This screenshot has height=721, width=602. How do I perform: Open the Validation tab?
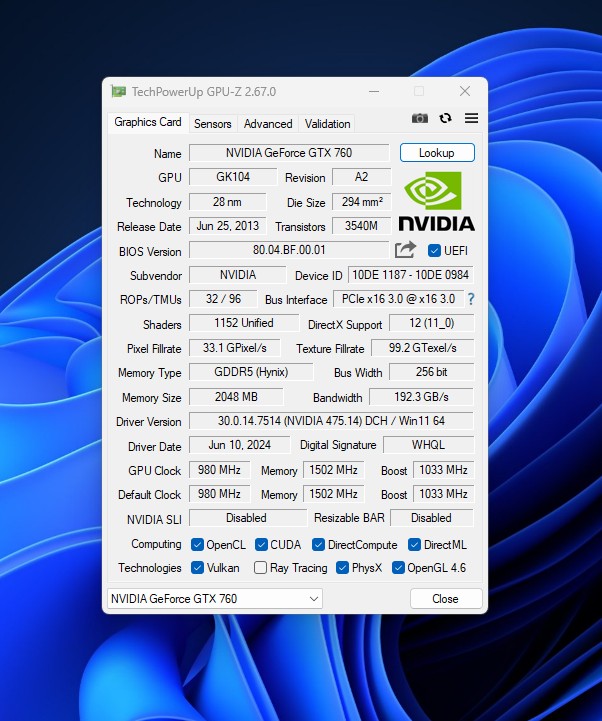[327, 124]
